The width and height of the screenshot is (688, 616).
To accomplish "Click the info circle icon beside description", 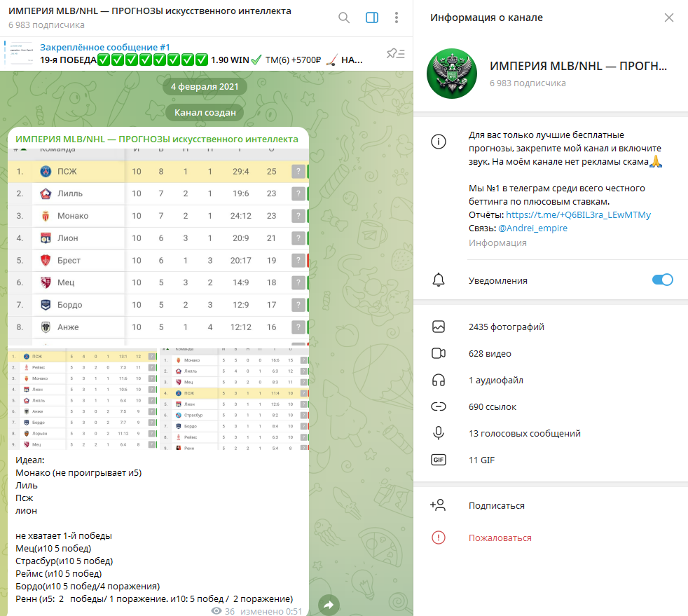I will [x=439, y=142].
